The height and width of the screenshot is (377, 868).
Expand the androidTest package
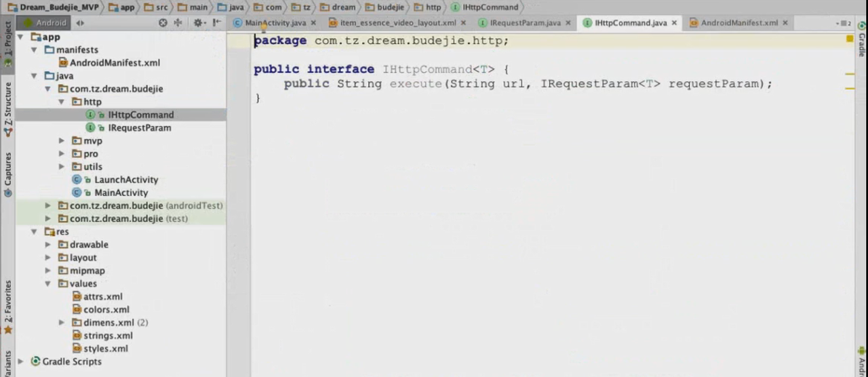click(x=47, y=205)
